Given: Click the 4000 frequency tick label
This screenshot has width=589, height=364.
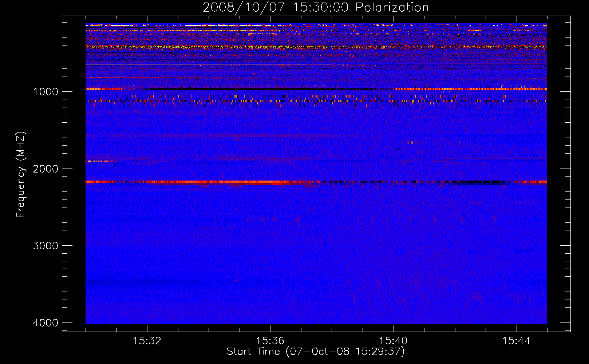Looking at the screenshot, I should coord(46,323).
